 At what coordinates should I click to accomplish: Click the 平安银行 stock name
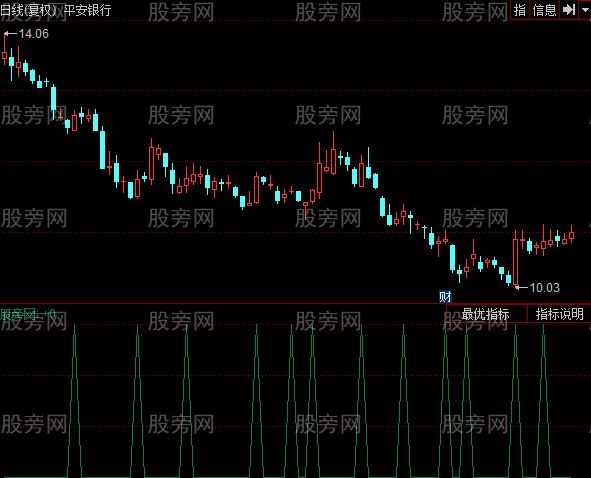pyautogui.click(x=87, y=10)
